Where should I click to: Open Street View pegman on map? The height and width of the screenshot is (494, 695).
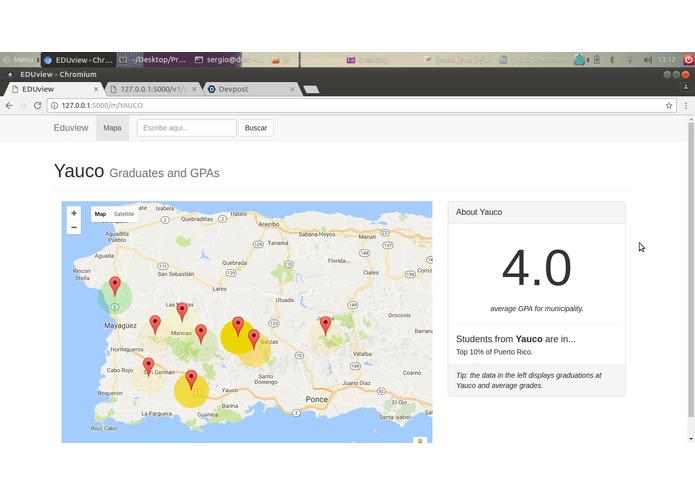(420, 440)
